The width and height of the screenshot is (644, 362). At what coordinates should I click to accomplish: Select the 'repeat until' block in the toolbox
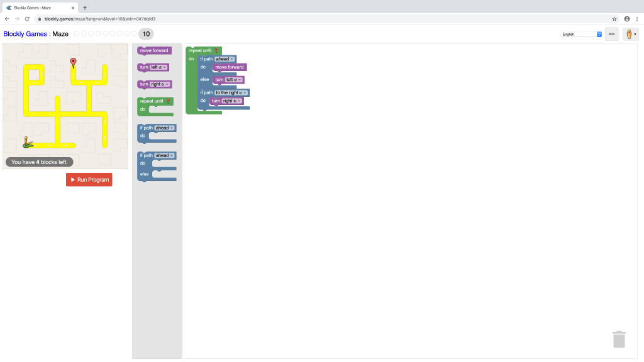[x=152, y=101]
